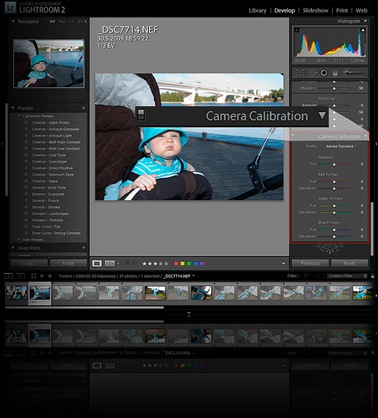Screen dimensions: 378x418
Task: Apply Creative - Sepia preset
Action: point(45,181)
